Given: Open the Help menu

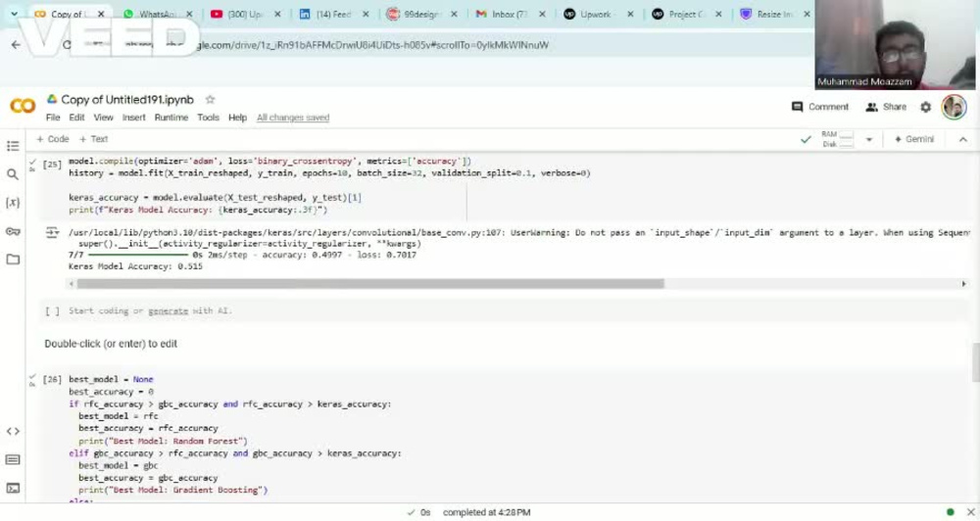Looking at the screenshot, I should click(237, 118).
